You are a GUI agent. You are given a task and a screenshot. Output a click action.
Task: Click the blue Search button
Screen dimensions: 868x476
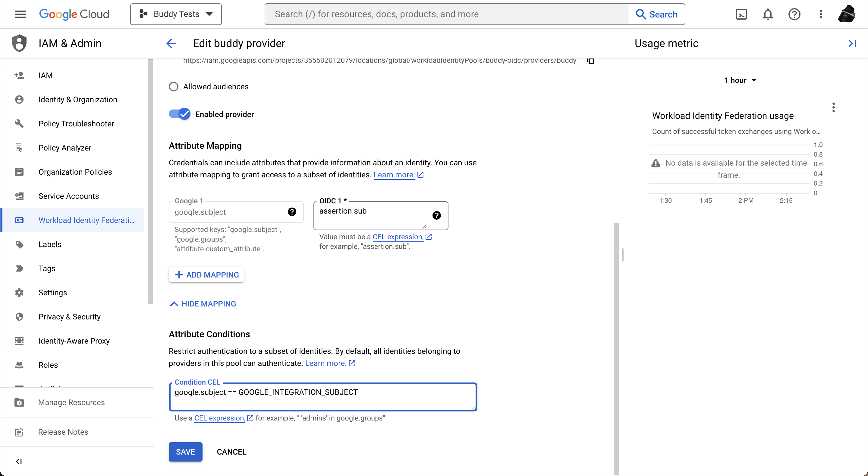pyautogui.click(x=657, y=14)
